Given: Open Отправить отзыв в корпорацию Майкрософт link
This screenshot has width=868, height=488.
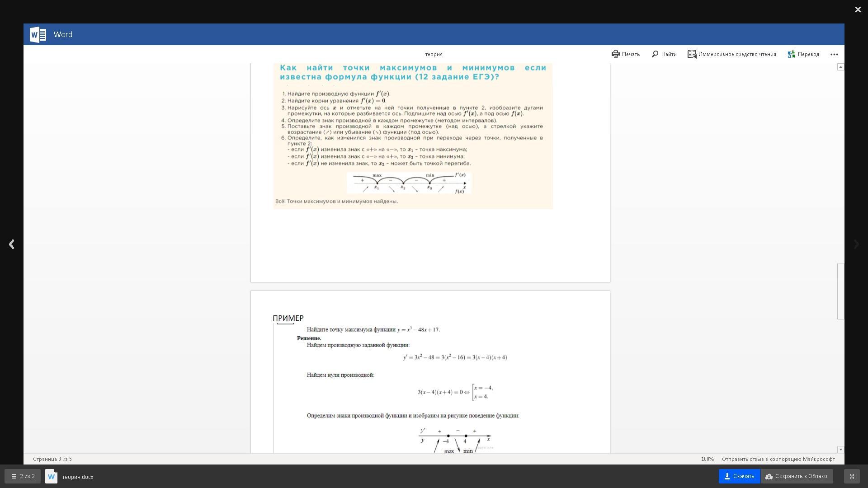Looking at the screenshot, I should (x=778, y=459).
